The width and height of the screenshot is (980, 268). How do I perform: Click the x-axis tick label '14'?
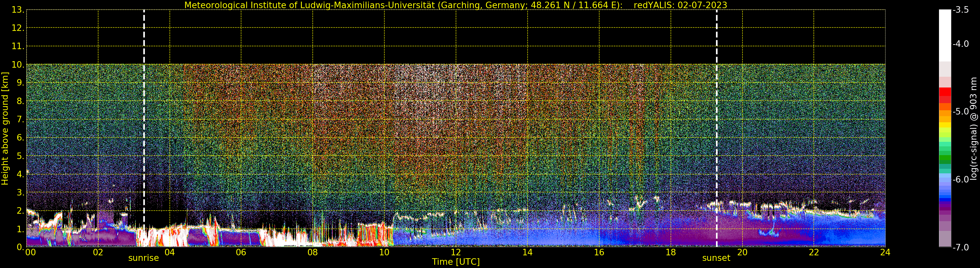527,252
